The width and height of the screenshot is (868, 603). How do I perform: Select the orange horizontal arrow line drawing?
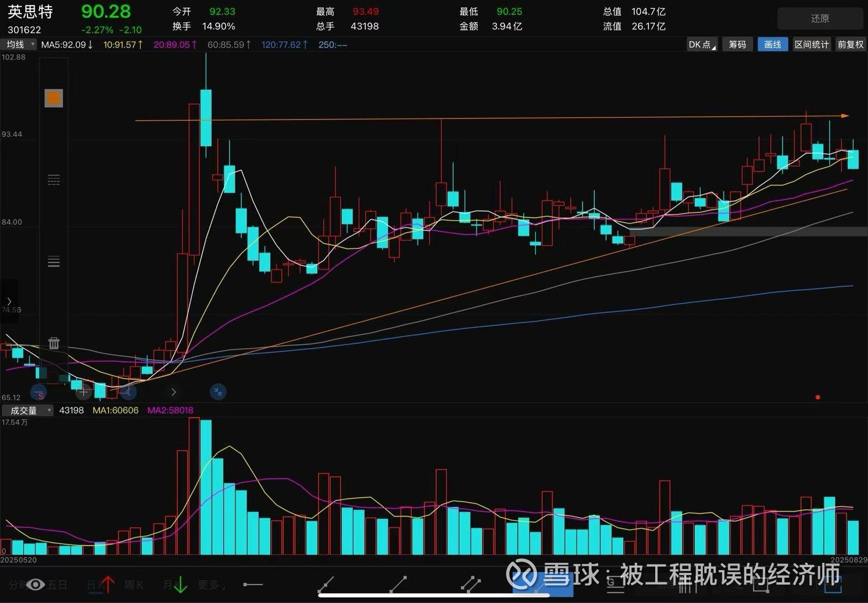pyautogui.click(x=492, y=118)
